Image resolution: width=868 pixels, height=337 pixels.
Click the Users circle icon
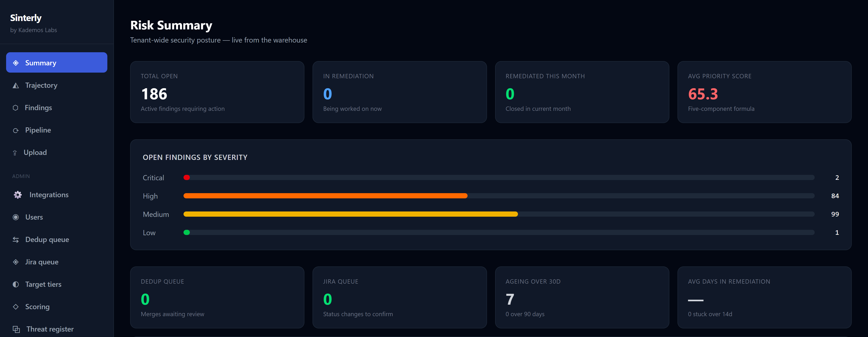point(16,217)
